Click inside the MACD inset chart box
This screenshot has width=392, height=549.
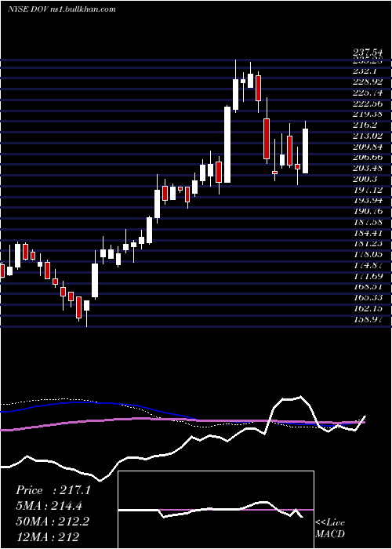216,510
